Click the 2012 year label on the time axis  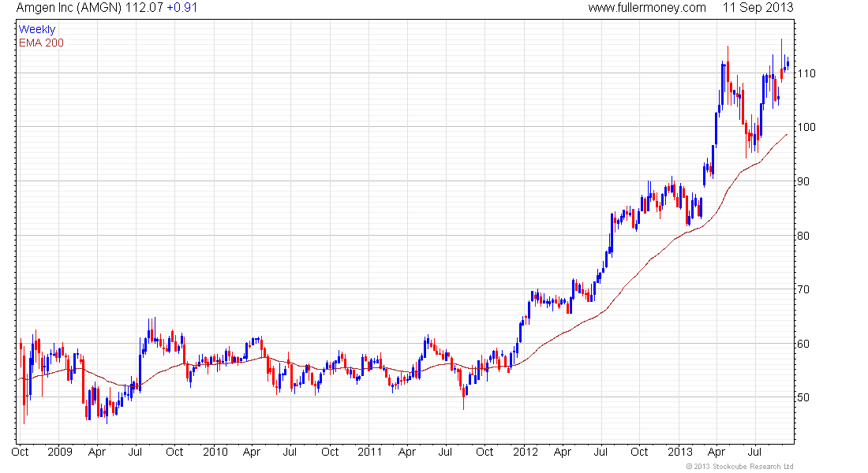click(x=526, y=452)
